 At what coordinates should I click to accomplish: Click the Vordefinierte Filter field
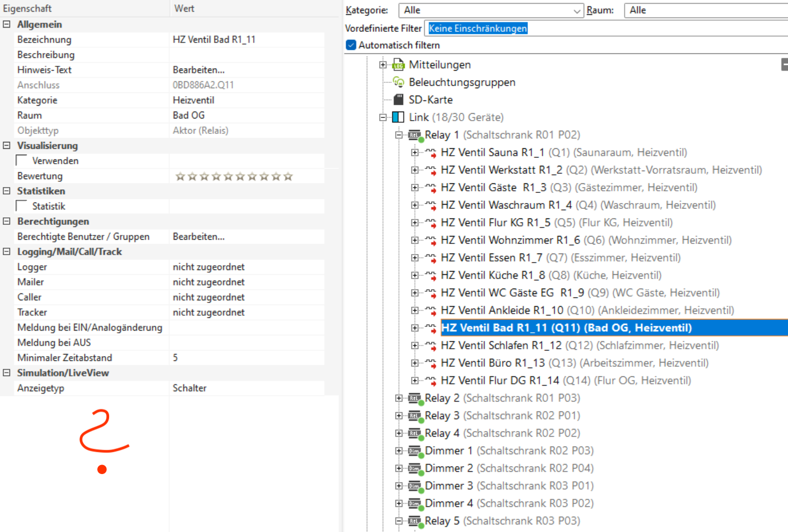coord(606,28)
